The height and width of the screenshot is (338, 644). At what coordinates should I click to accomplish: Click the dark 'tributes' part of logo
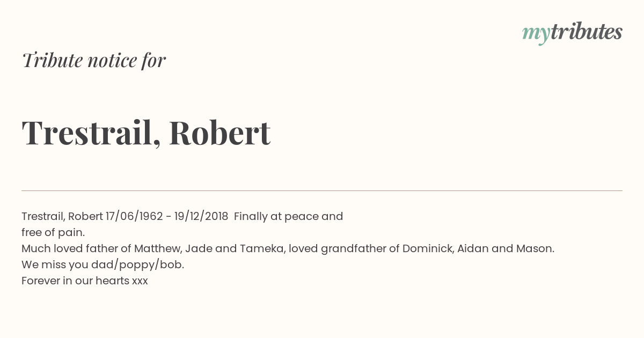click(x=587, y=32)
